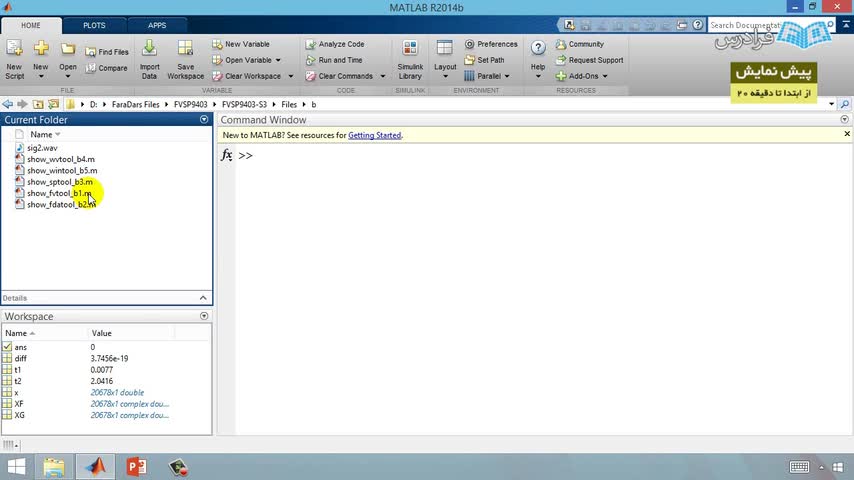Open the New item dropdown
The image size is (854, 480).
pyautogui.click(x=41, y=60)
